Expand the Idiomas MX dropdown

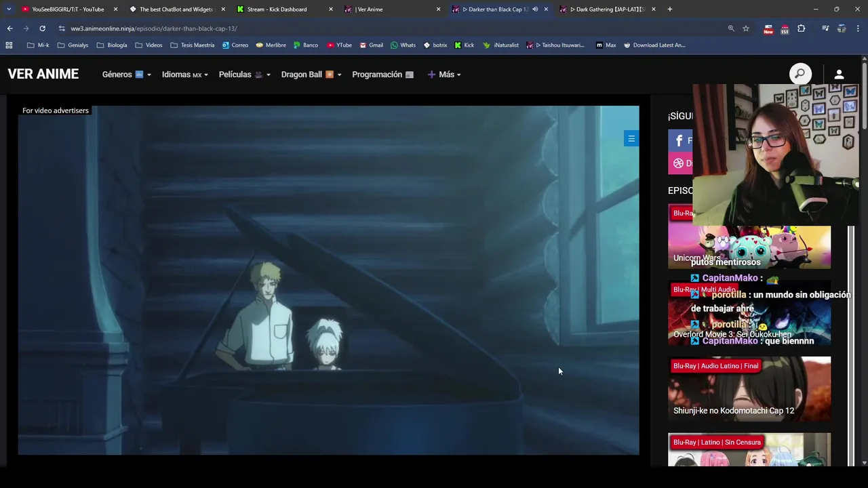coord(184,75)
